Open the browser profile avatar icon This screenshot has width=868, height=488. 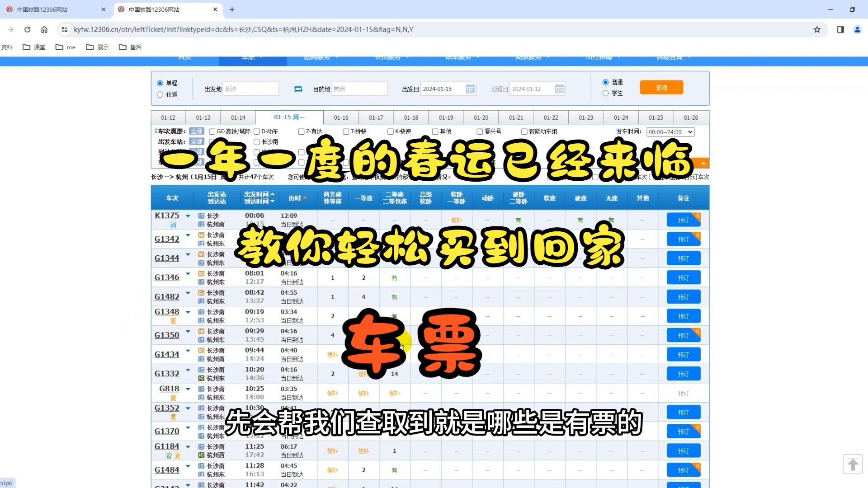click(857, 29)
